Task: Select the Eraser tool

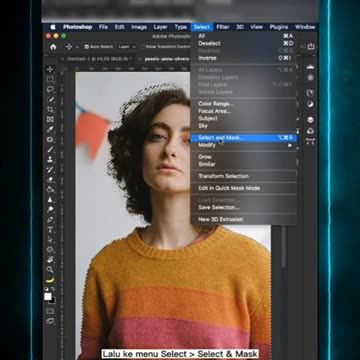Action: click(x=50, y=179)
